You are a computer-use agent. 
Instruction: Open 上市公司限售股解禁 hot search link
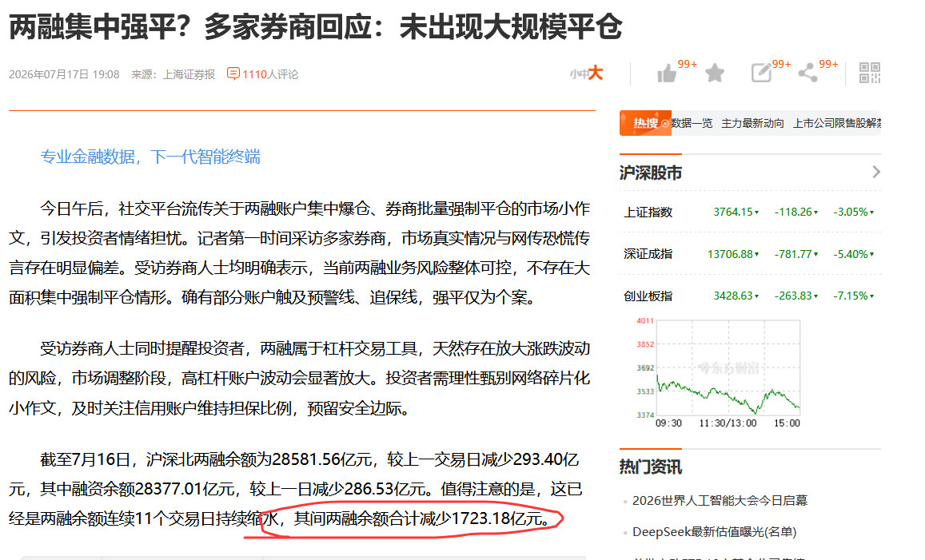click(x=836, y=123)
